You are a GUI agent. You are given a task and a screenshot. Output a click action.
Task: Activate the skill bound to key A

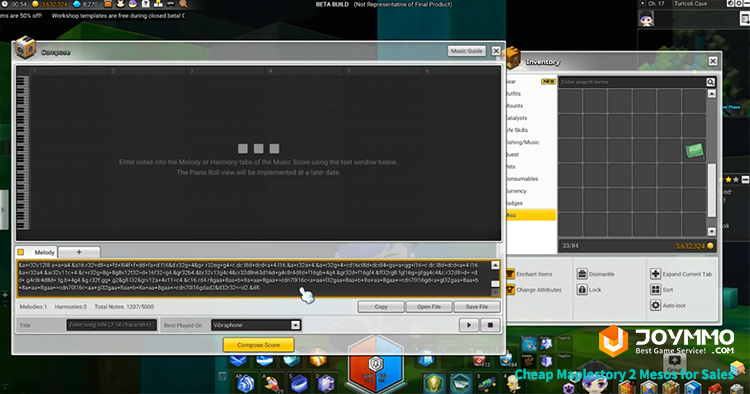pyautogui.click(x=273, y=384)
